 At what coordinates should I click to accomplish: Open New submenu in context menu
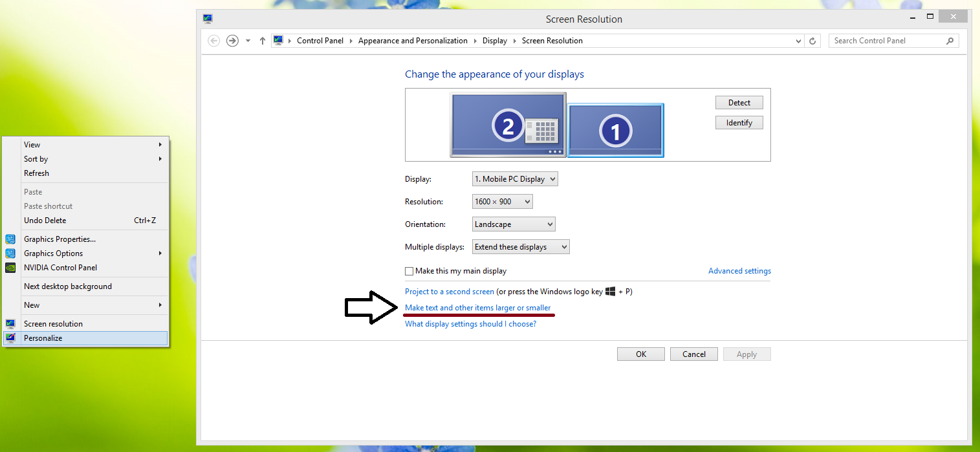click(x=85, y=305)
